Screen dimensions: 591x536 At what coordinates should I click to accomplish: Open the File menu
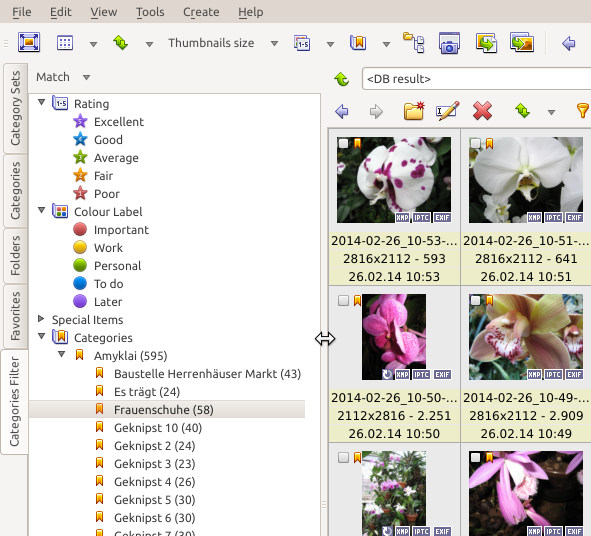click(x=21, y=12)
